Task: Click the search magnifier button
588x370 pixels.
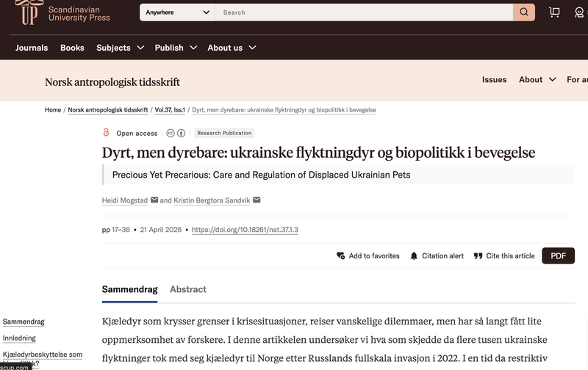Action: (x=523, y=12)
